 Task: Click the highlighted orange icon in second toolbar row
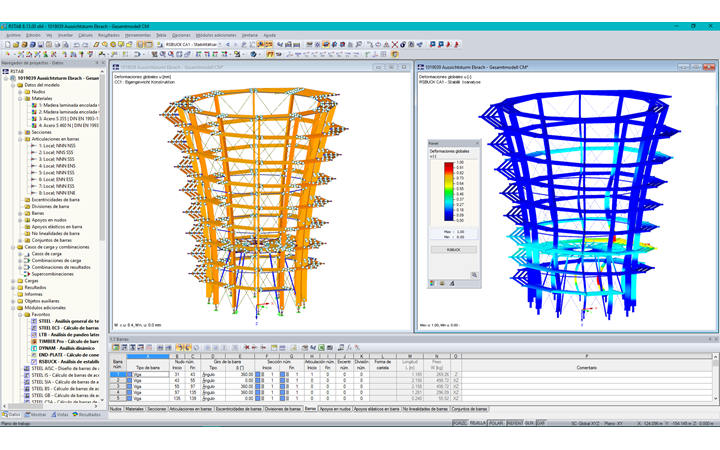(270, 54)
